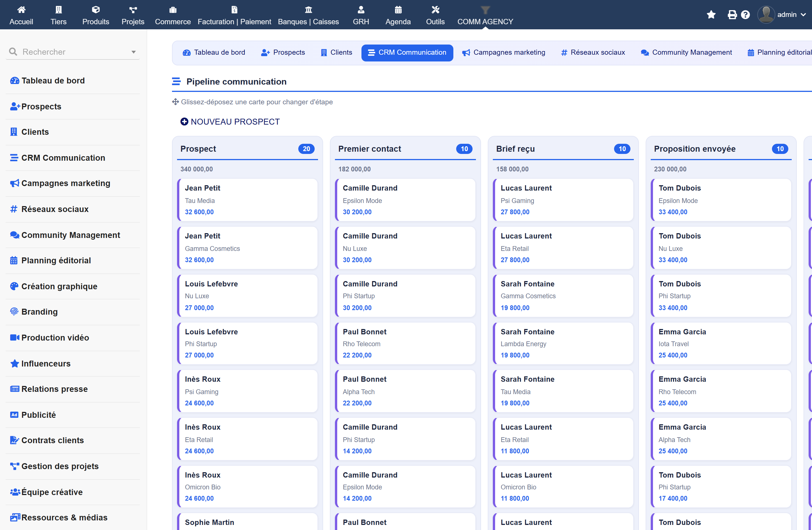Click the search magnifier icon

click(13, 52)
